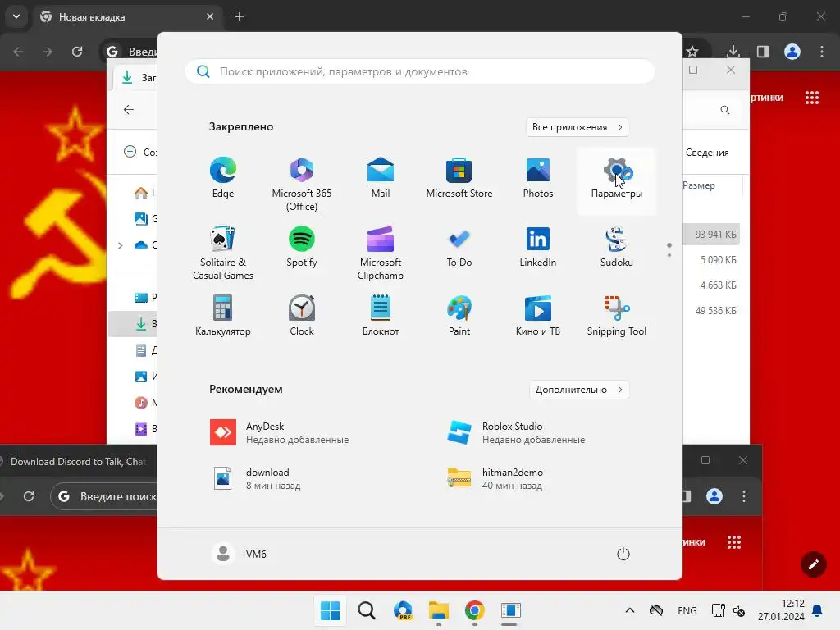840x630 pixels.
Task: Launch Solitaire & Casual Games
Action: pos(223,253)
